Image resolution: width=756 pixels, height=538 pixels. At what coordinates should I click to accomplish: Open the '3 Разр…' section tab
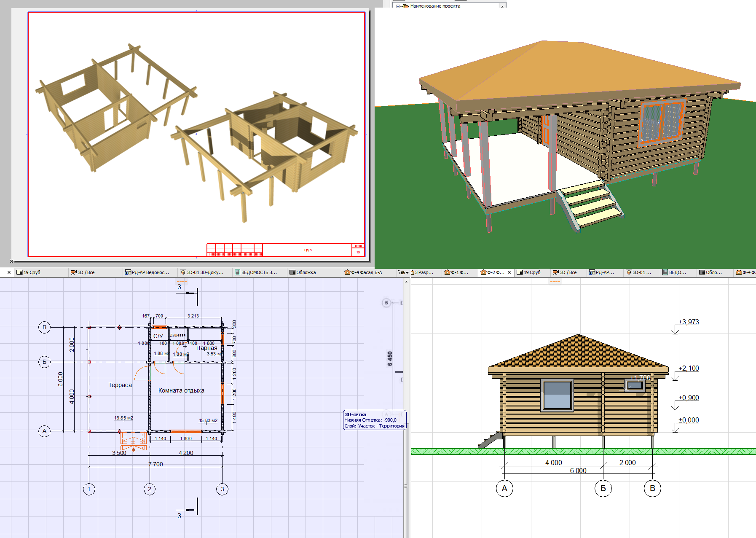[425, 272]
